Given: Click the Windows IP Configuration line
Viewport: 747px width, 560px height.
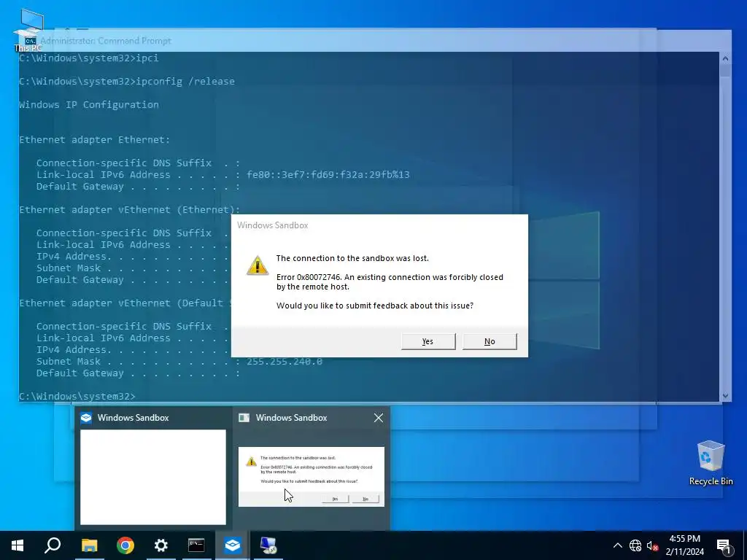Looking at the screenshot, I should click(88, 105).
